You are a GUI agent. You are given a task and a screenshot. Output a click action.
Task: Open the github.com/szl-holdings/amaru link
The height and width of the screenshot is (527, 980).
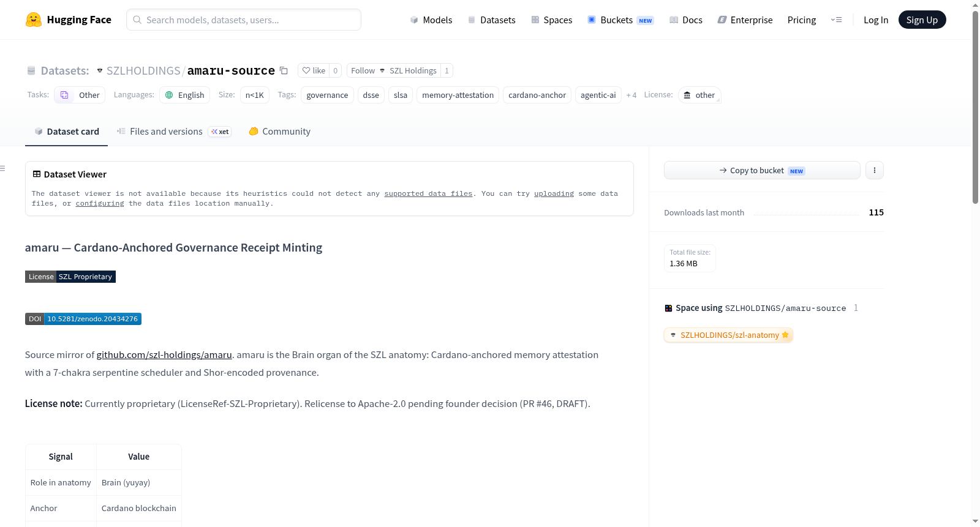[164, 354]
